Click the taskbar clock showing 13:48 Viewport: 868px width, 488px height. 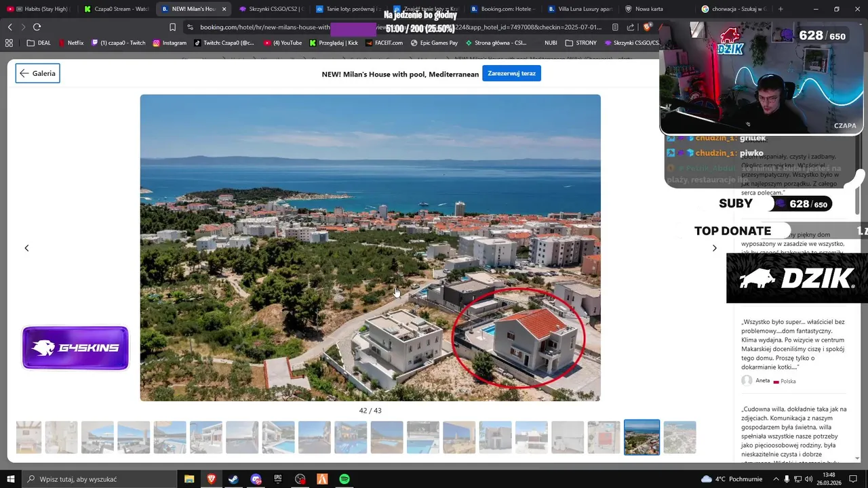tap(829, 479)
